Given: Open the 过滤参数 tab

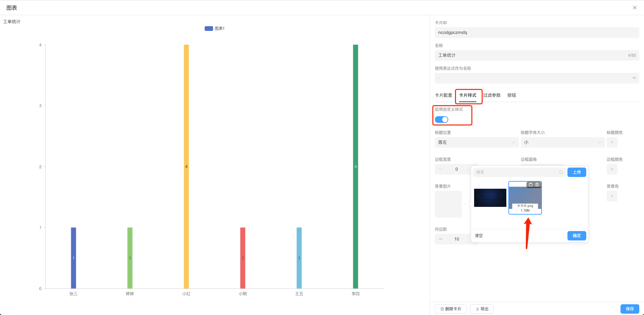Looking at the screenshot, I should [x=492, y=95].
